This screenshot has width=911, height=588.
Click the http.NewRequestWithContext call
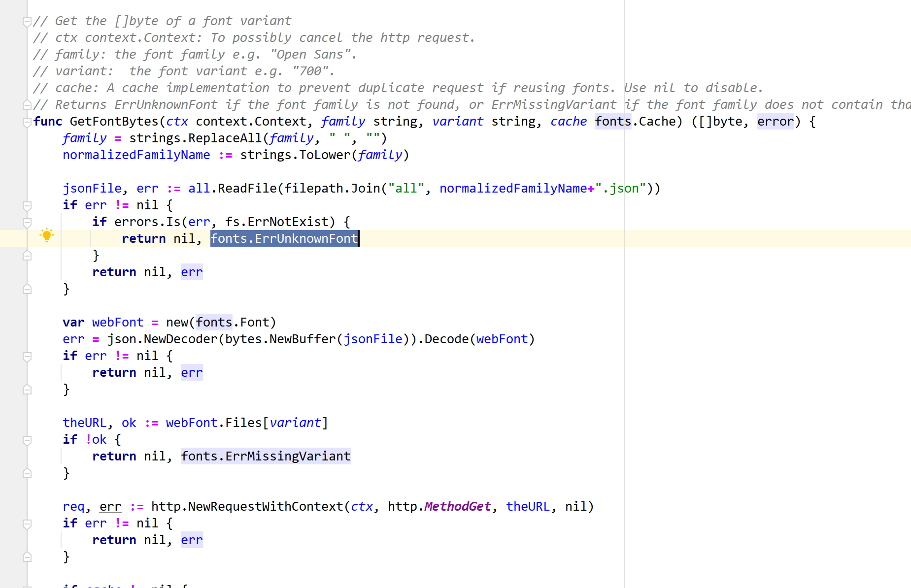[247, 507]
